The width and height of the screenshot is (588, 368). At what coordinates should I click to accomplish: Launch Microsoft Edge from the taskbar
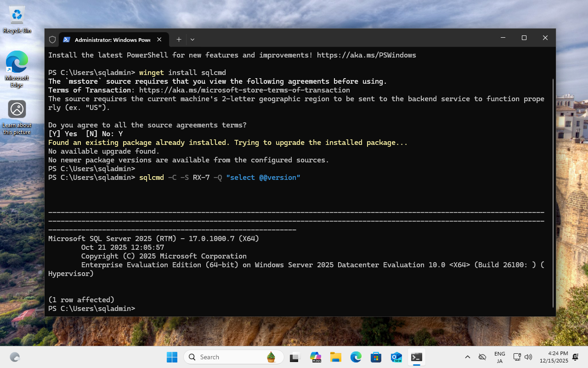356,357
